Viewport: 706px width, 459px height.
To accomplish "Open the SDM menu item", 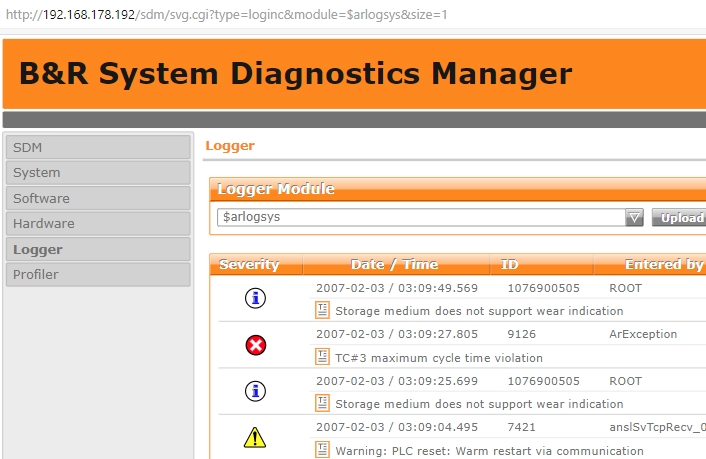I will [98, 147].
